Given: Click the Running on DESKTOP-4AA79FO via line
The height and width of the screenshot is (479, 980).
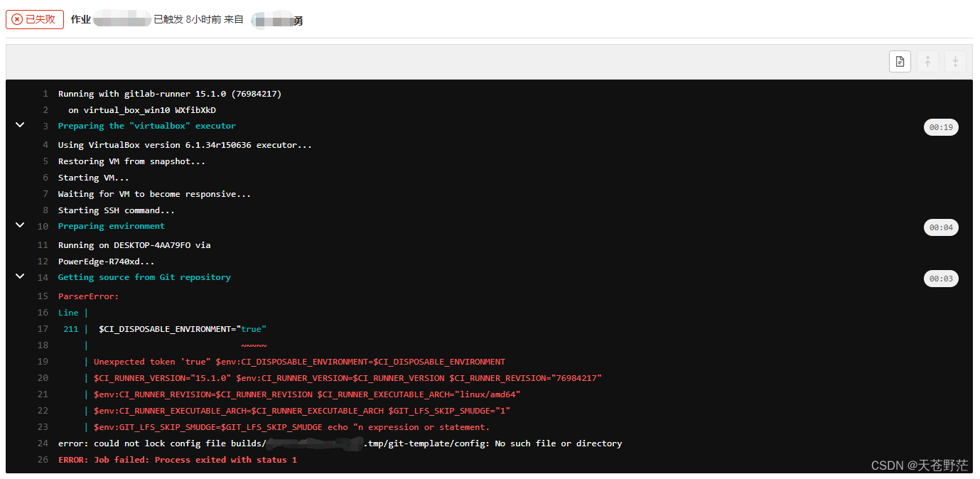Looking at the screenshot, I should 134,245.
